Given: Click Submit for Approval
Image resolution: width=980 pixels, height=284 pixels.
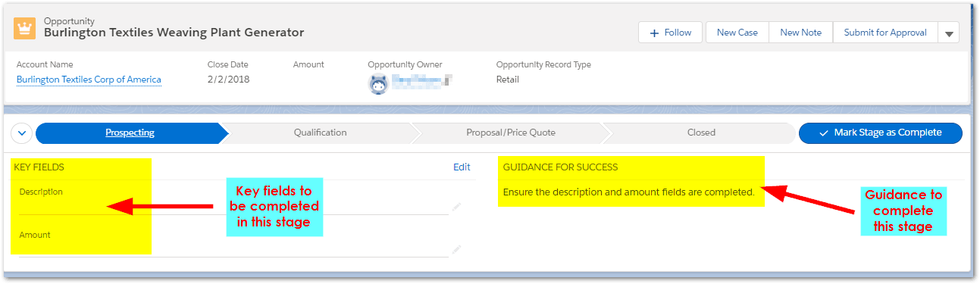Looking at the screenshot, I should tap(885, 33).
